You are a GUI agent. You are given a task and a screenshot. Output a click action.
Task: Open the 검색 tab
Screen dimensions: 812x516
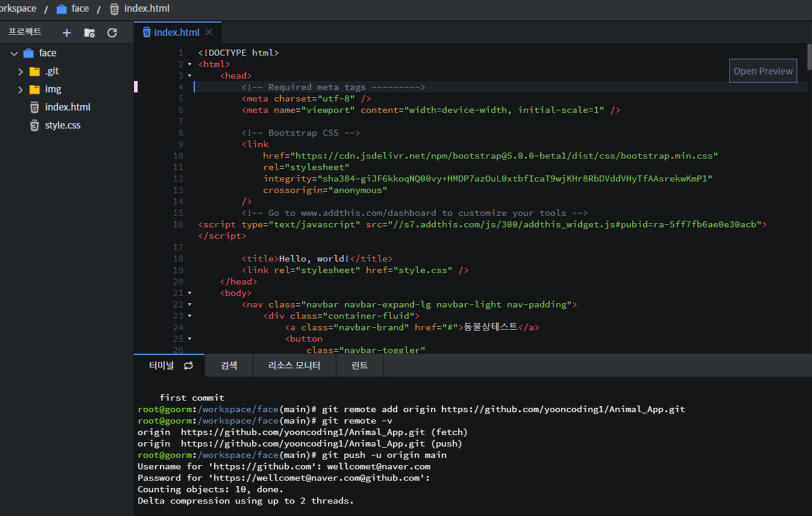pyautogui.click(x=229, y=365)
